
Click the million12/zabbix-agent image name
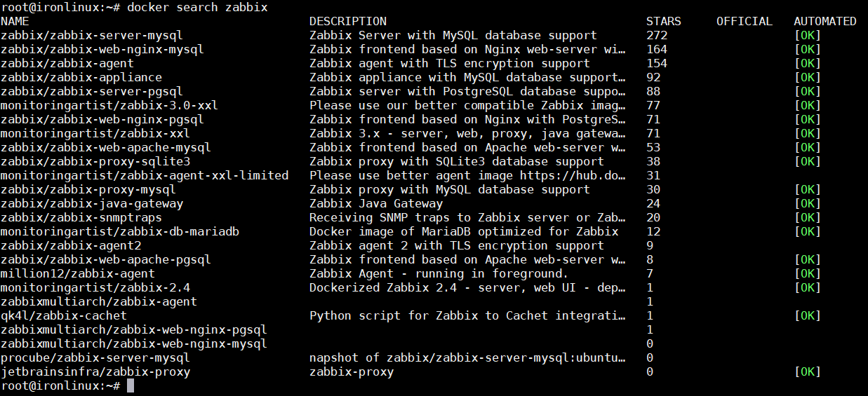click(78, 273)
